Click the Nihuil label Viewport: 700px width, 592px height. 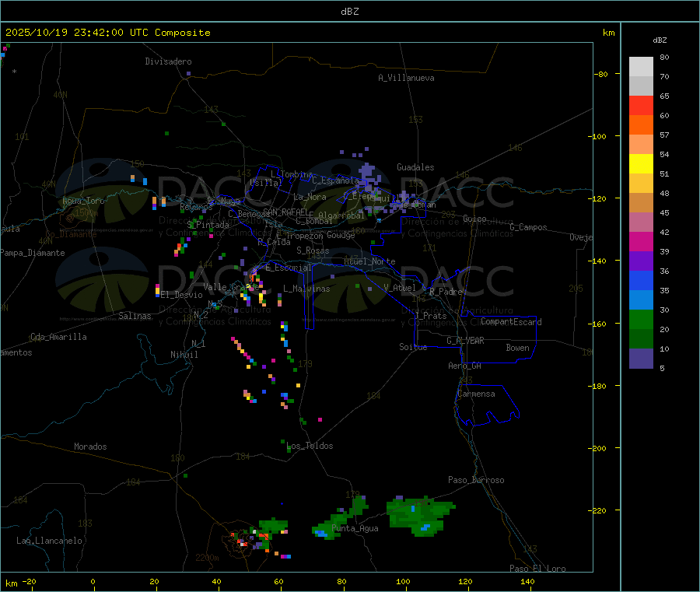[184, 355]
